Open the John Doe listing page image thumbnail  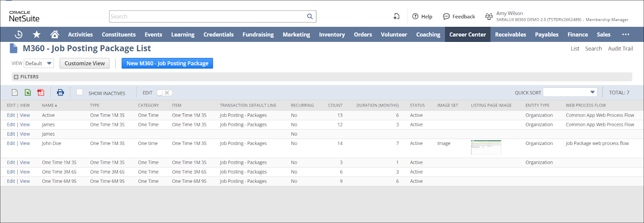click(486, 147)
